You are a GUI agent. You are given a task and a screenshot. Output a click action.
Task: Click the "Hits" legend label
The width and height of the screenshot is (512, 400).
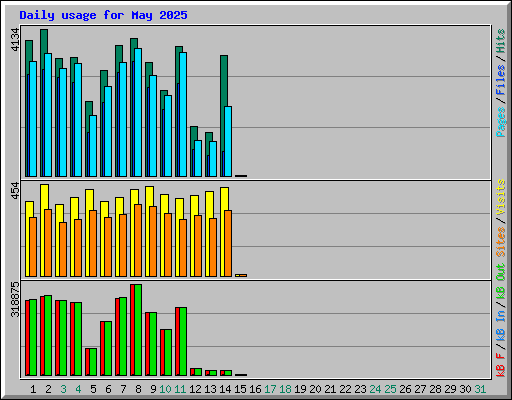point(501,41)
